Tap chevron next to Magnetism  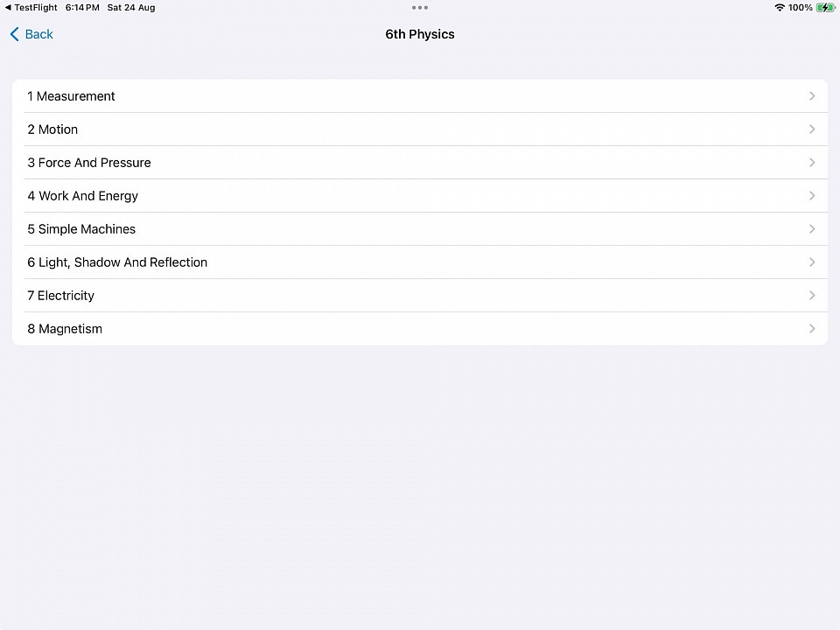812,328
